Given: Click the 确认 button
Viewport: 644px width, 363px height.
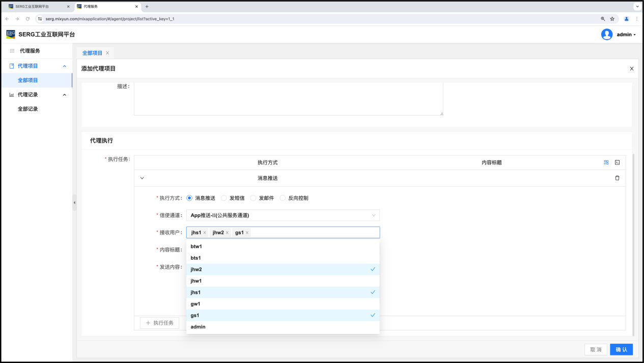Looking at the screenshot, I should pyautogui.click(x=621, y=350).
